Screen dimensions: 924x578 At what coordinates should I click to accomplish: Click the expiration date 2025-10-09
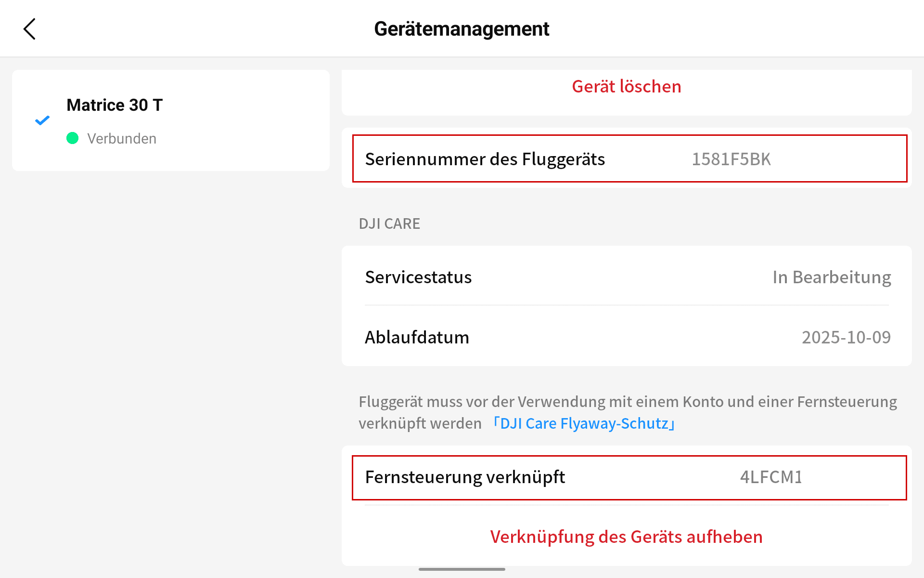point(846,337)
